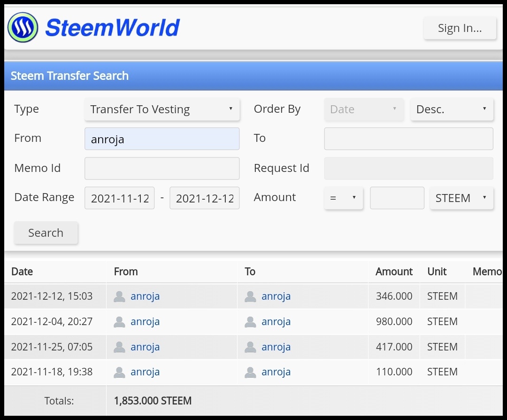Click the Search button

(x=46, y=233)
